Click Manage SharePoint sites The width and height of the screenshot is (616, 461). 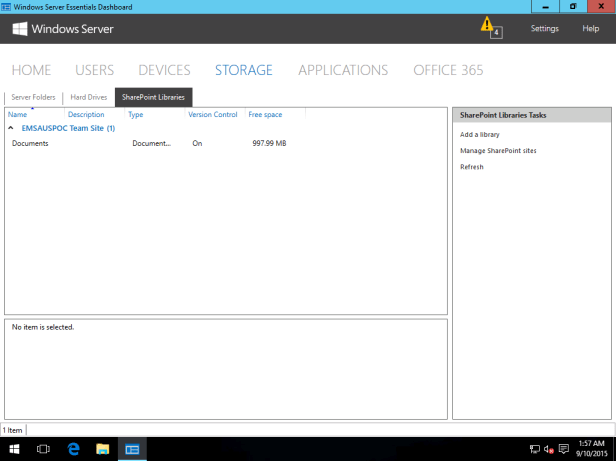click(498, 150)
